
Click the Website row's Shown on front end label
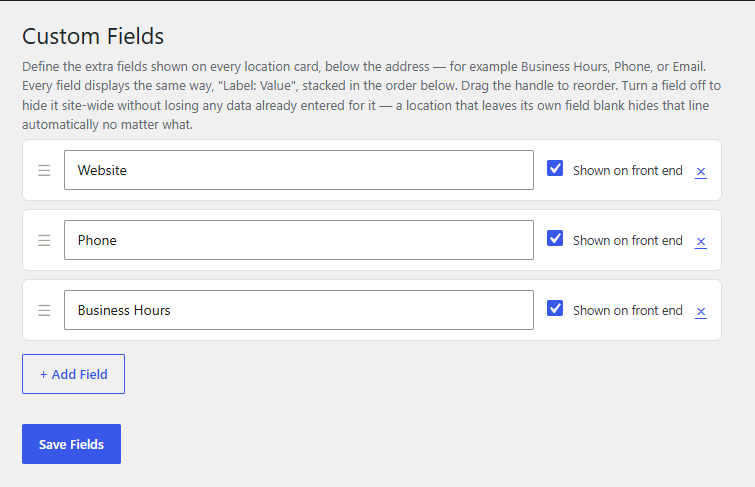pos(627,171)
